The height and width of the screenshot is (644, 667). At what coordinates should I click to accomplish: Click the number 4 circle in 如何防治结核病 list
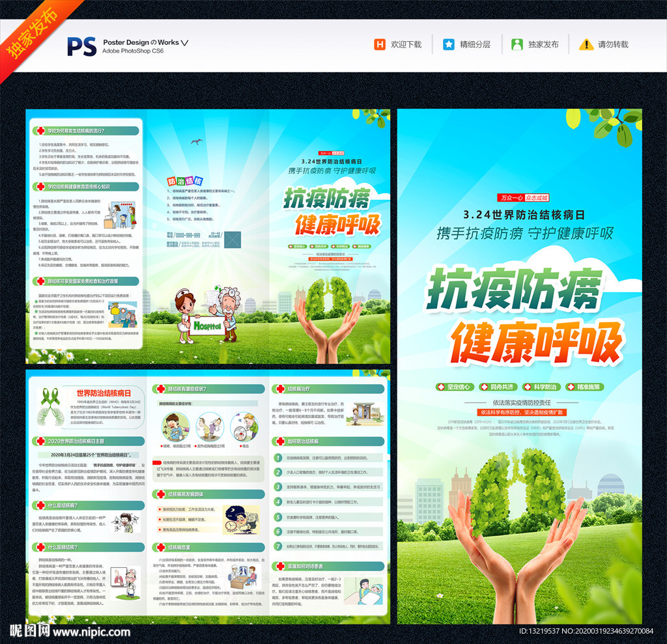277,502
